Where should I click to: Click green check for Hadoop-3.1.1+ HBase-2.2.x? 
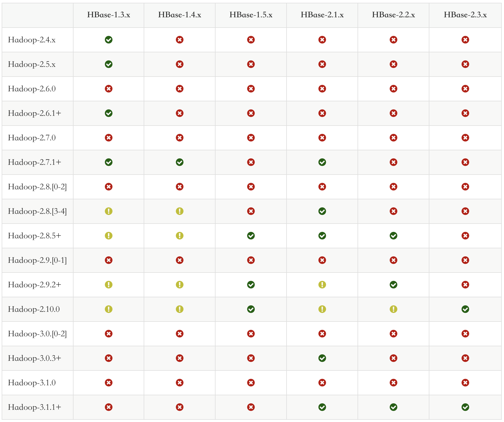[393, 407]
